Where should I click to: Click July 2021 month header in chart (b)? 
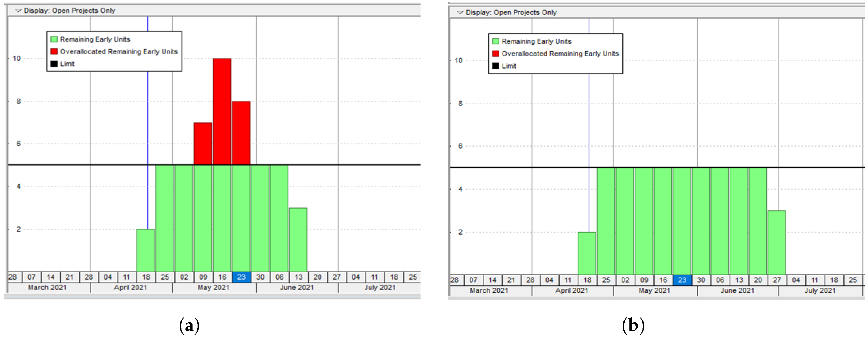(820, 290)
